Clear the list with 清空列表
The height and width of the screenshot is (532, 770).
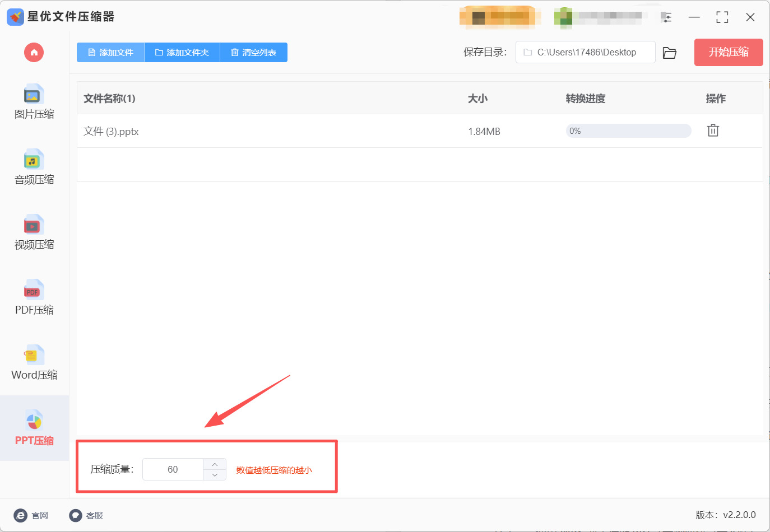click(x=254, y=53)
